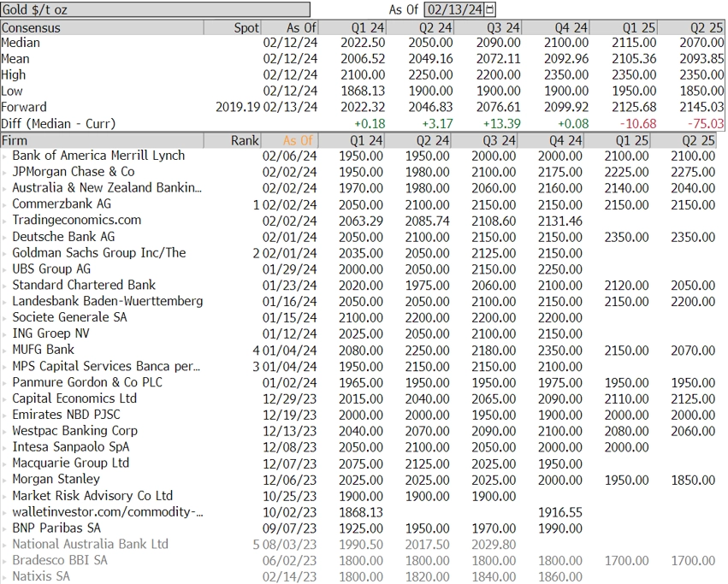Click Tradingeconomics.com Q1 24 value 2063.29
Screen dimensions: 728x584
point(361,221)
